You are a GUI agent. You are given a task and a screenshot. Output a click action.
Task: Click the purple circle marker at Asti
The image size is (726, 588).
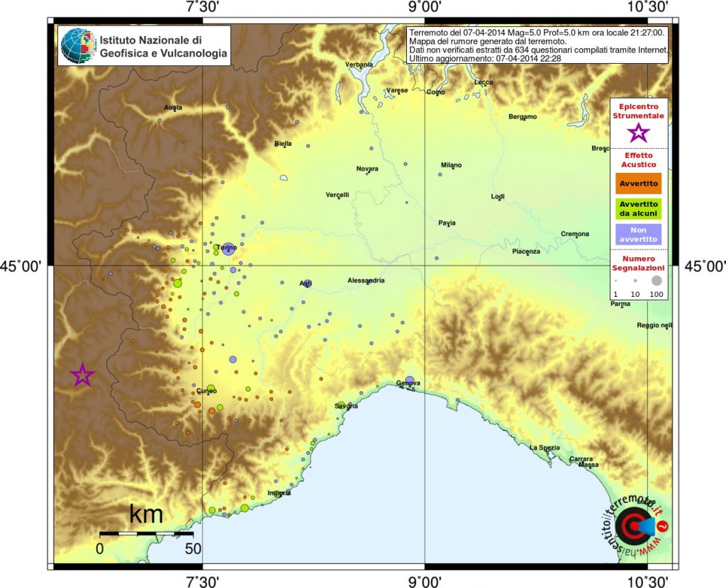[x=308, y=283]
